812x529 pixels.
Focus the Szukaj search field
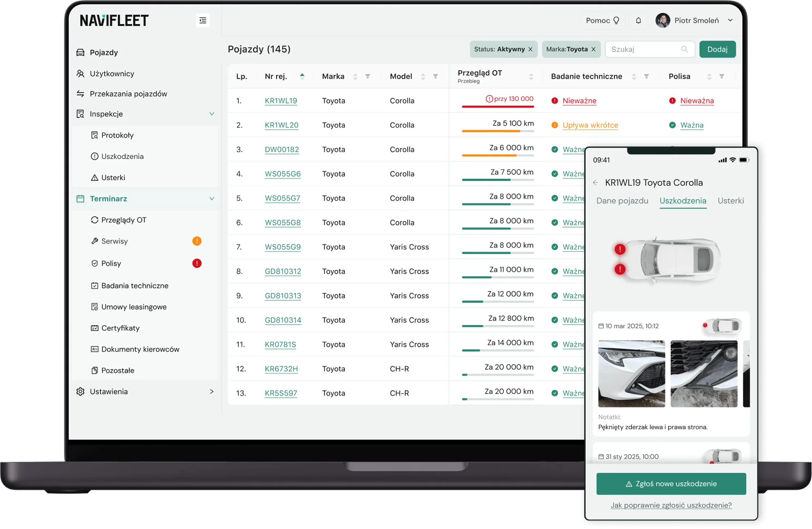(x=650, y=49)
